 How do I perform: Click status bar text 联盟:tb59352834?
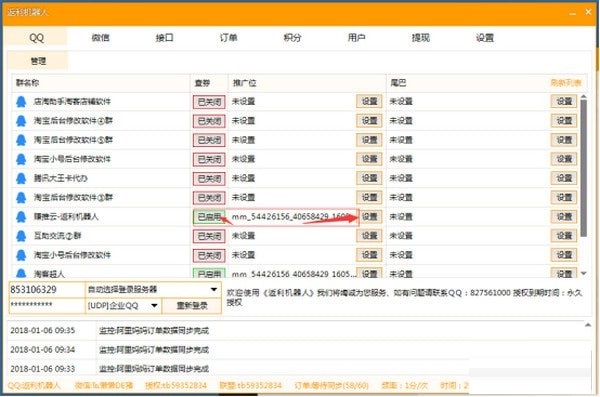pyautogui.click(x=250, y=385)
